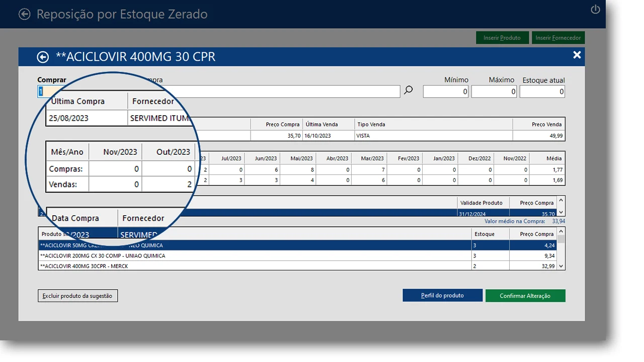
Task: Focus the Máximo input field
Action: pyautogui.click(x=494, y=92)
